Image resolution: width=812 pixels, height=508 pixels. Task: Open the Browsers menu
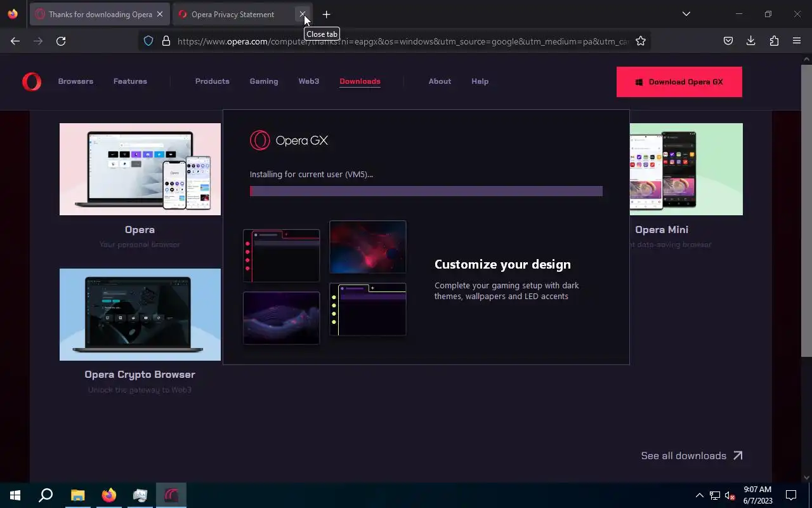(x=75, y=81)
